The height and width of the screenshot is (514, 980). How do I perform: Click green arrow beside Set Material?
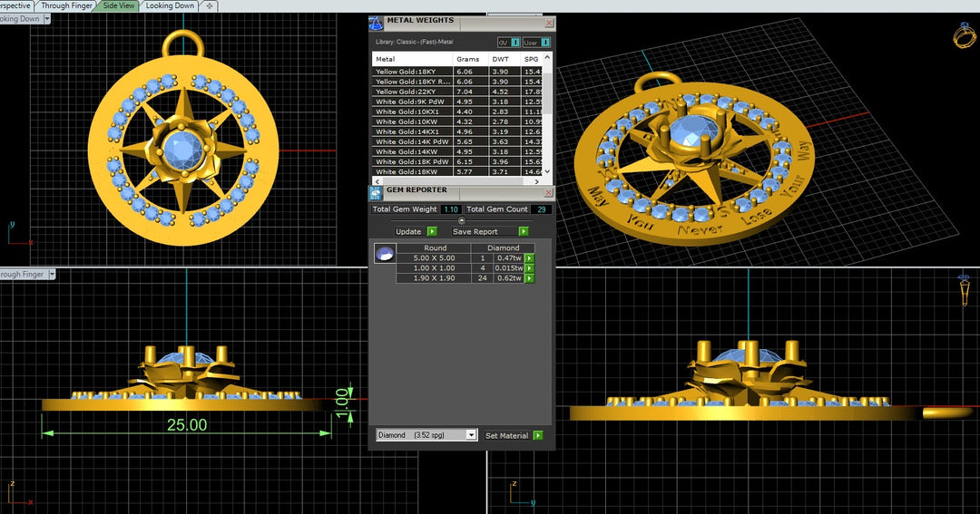[538, 435]
